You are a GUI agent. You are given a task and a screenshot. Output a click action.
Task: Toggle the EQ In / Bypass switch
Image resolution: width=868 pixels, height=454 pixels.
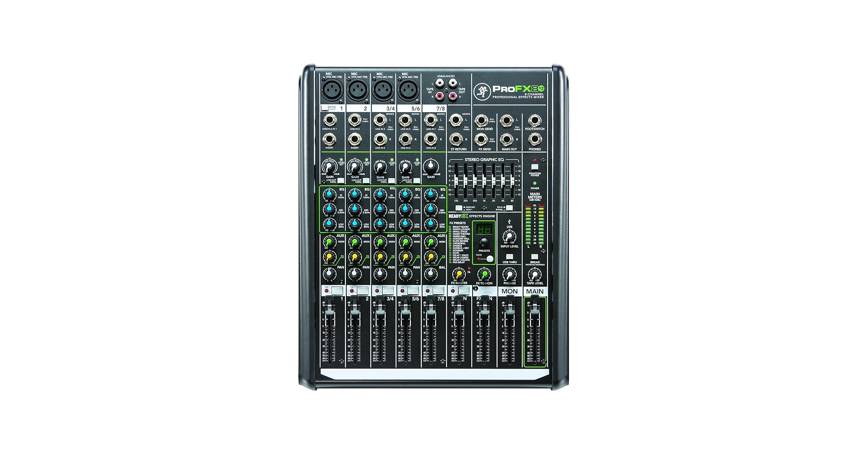coord(509,208)
